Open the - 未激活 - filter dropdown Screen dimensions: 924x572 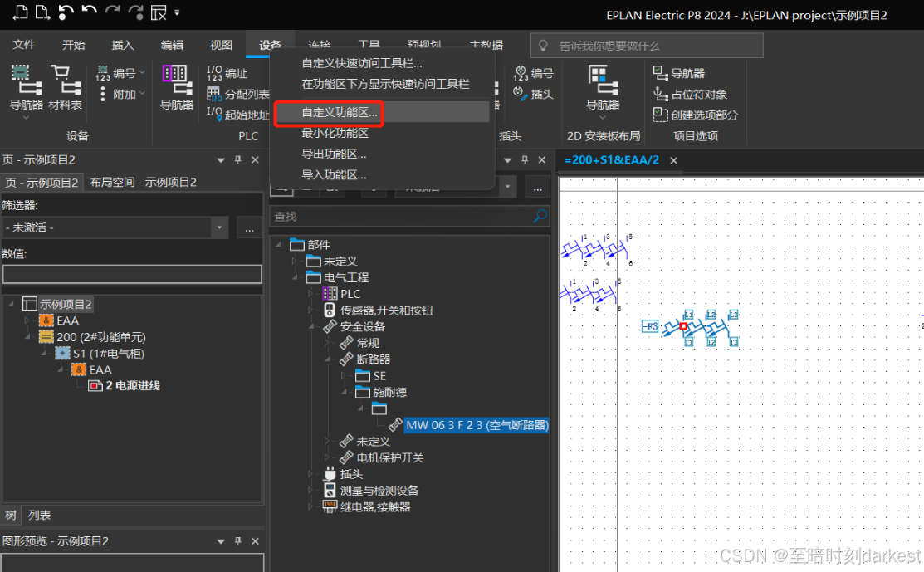(219, 227)
